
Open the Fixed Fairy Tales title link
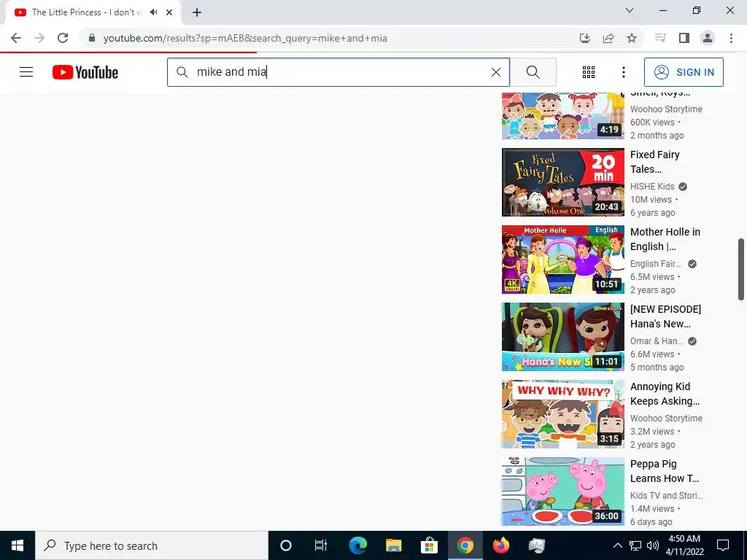(654, 162)
